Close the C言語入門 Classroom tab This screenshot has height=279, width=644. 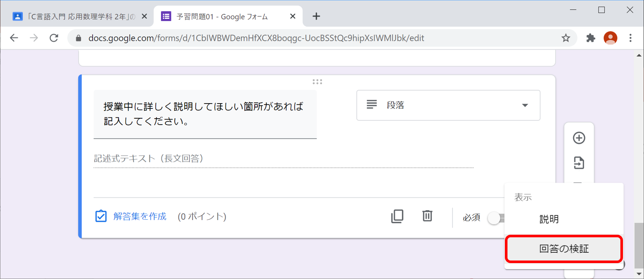click(144, 16)
